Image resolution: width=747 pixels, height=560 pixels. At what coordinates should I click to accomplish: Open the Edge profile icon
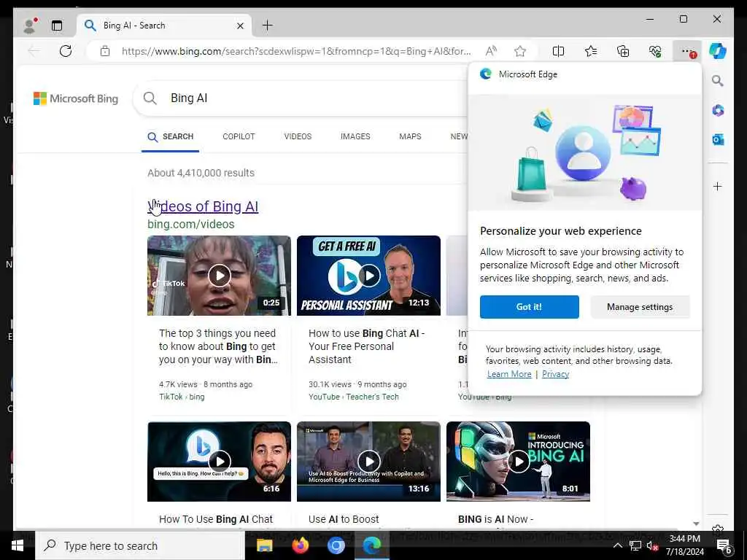[30, 26]
